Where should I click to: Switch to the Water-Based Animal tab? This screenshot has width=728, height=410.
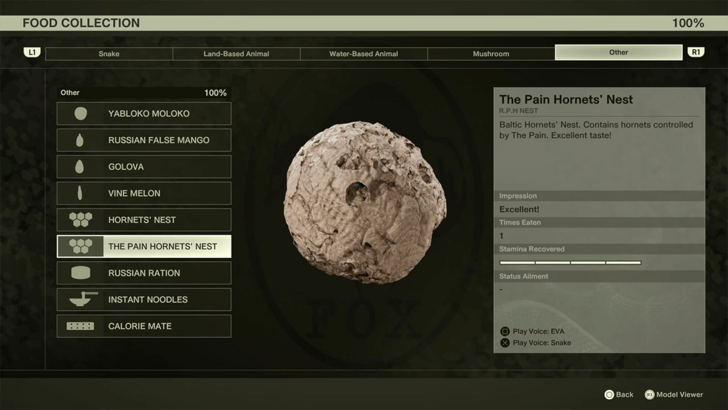click(x=364, y=53)
